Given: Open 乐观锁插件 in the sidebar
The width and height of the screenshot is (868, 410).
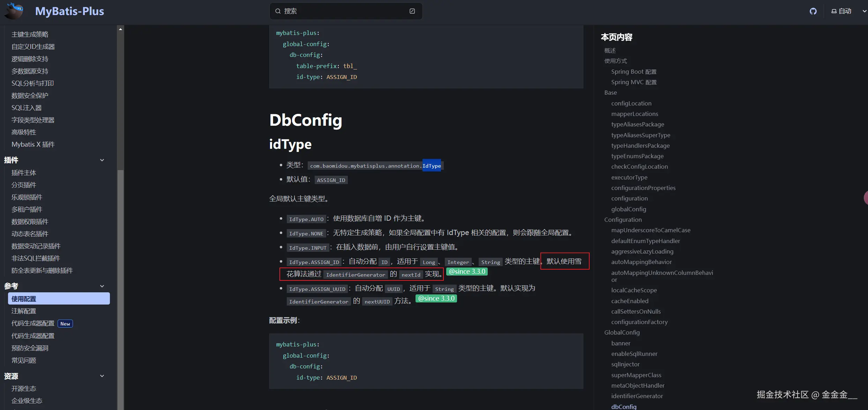Looking at the screenshot, I should click(x=27, y=197).
